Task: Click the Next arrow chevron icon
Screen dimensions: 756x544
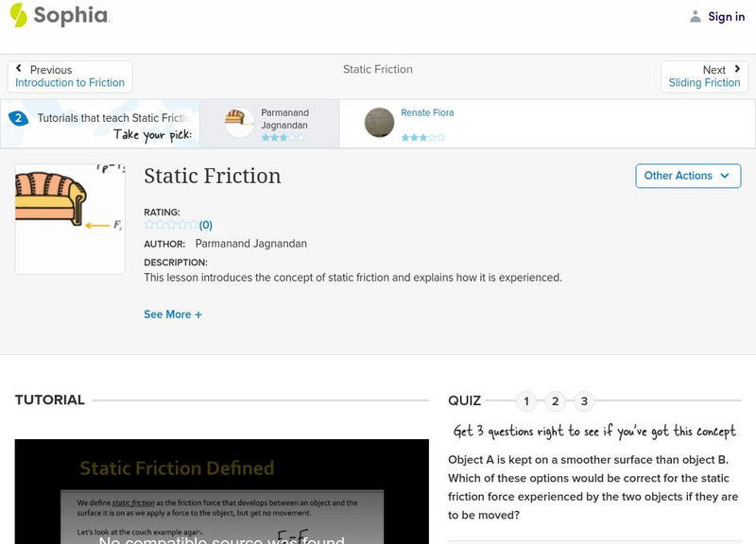Action: click(738, 67)
